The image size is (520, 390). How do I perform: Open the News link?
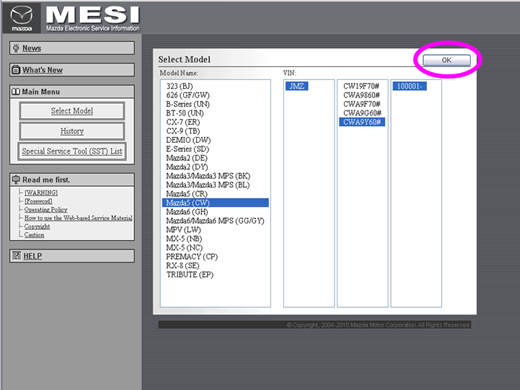click(32, 48)
